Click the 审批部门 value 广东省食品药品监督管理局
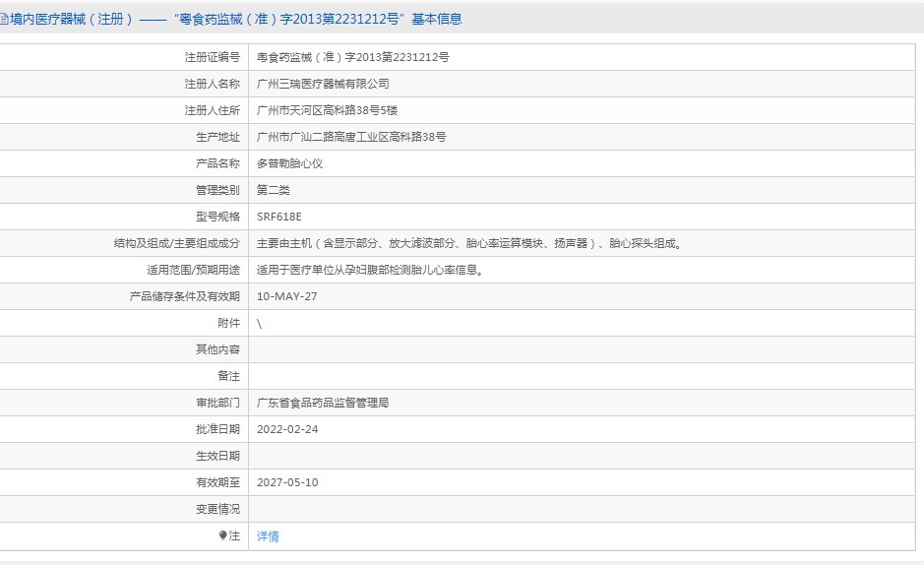 coord(323,403)
